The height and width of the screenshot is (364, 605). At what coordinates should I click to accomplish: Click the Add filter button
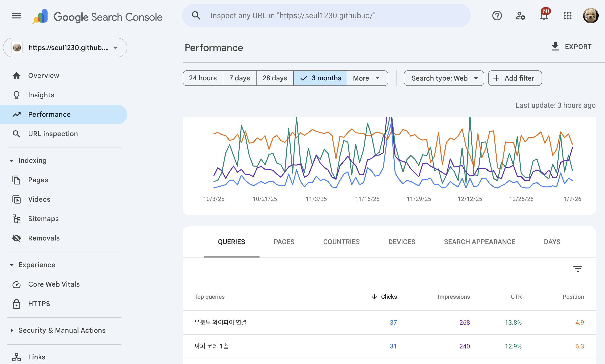pos(515,78)
